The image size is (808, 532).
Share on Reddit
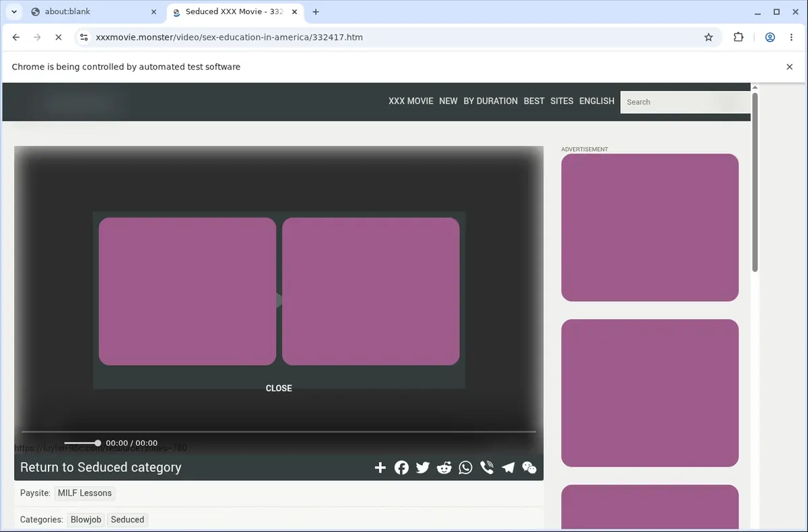pos(444,467)
